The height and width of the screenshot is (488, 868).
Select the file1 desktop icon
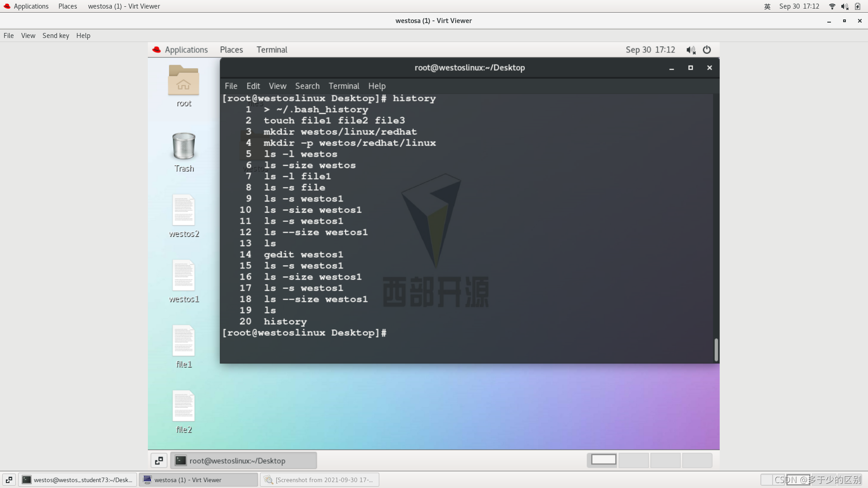[184, 341]
